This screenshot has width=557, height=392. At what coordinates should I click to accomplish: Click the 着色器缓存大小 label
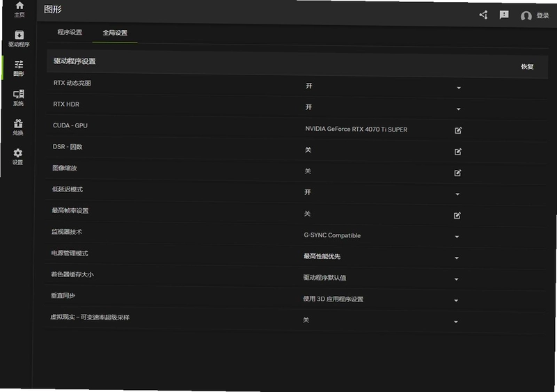(x=72, y=274)
